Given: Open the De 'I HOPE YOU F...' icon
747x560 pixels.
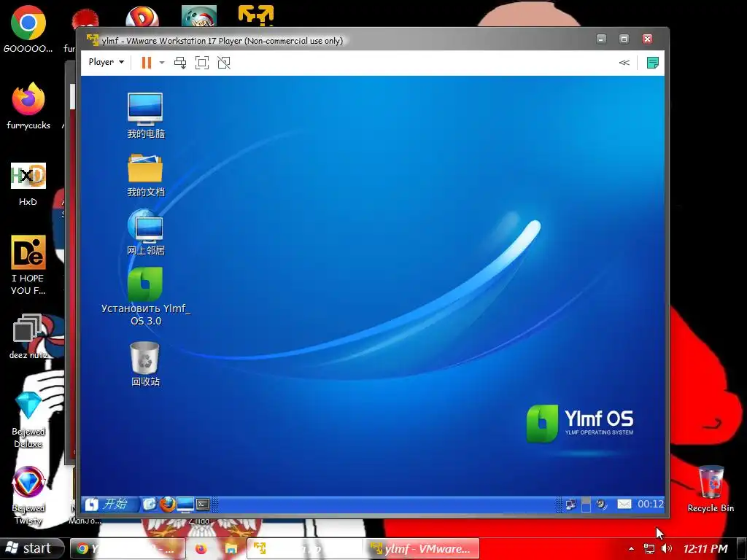Looking at the screenshot, I should tap(28, 265).
